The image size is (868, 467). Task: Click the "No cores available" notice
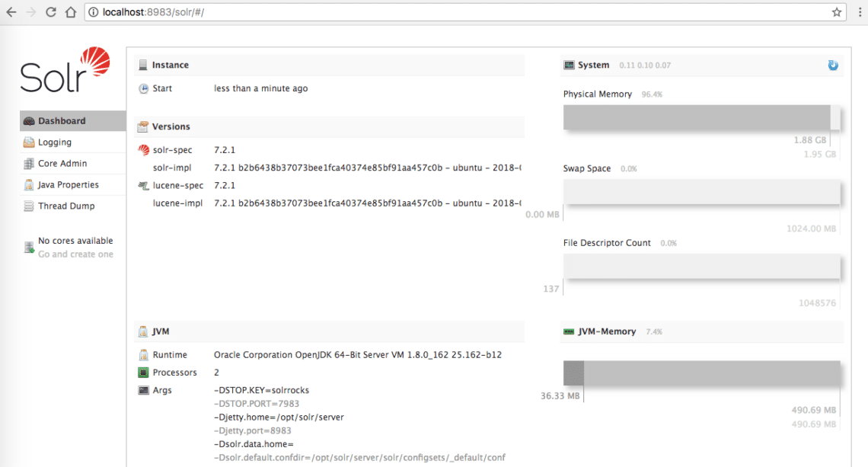[x=75, y=241]
